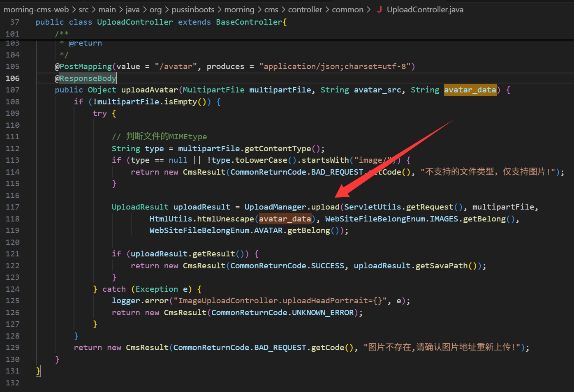Click the Java file icon in breadcrumb
Screen dimensions: 574x392
pos(379,9)
